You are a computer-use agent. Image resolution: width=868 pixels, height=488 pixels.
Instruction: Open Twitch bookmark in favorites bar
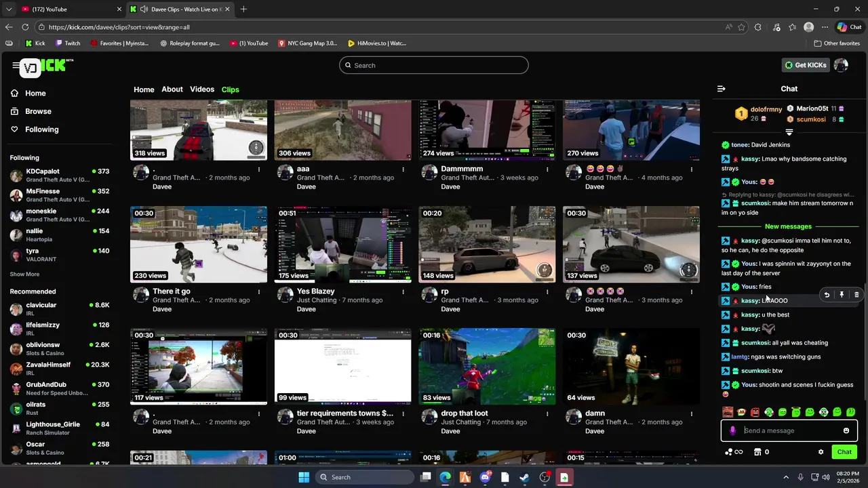click(x=68, y=43)
